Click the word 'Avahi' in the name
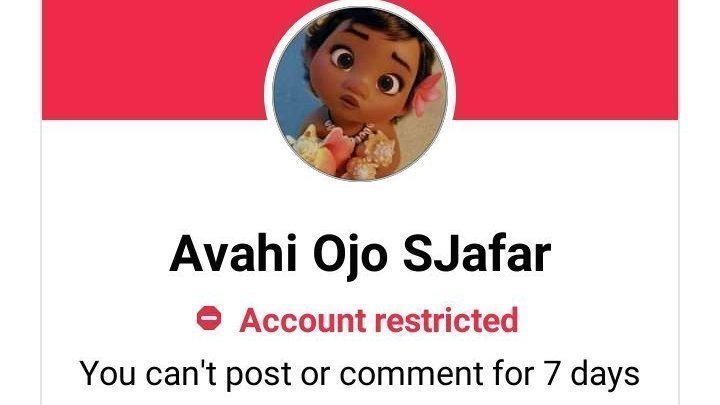The width and height of the screenshot is (720, 405). pyautogui.click(x=232, y=253)
